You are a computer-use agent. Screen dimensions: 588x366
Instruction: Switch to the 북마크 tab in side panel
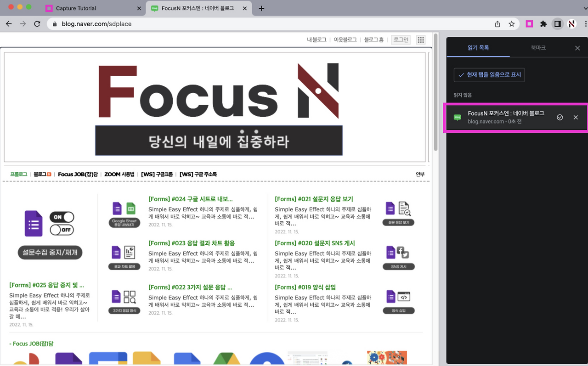pyautogui.click(x=537, y=47)
